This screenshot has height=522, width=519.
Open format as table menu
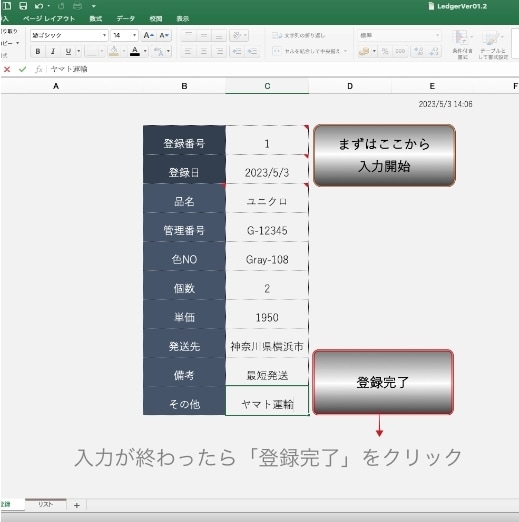pos(493,44)
